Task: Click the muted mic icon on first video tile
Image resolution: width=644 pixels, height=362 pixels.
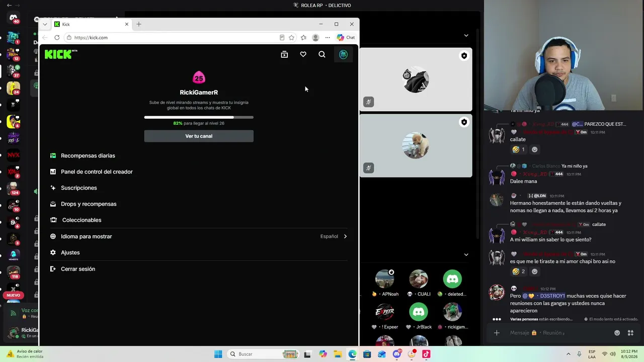Action: point(368,102)
